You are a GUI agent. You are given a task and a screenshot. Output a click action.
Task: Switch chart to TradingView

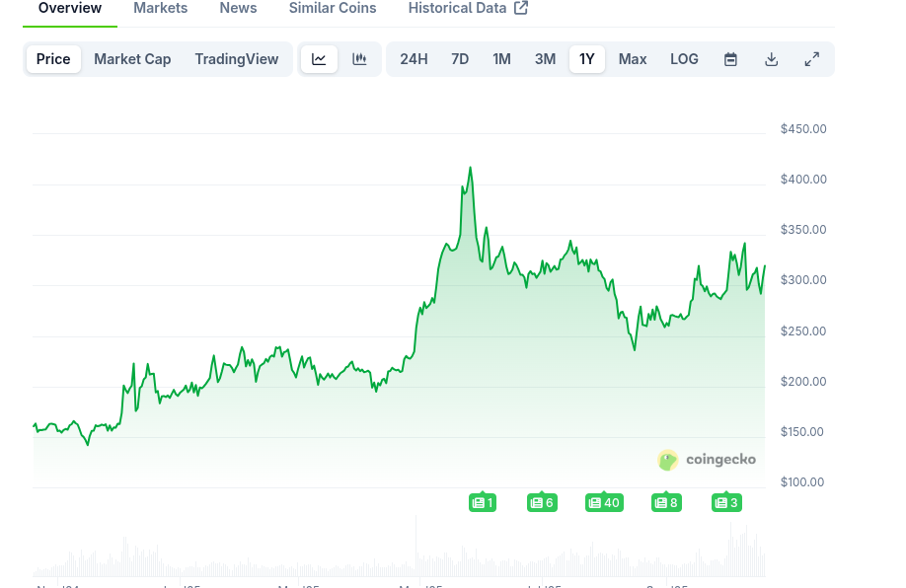click(236, 59)
